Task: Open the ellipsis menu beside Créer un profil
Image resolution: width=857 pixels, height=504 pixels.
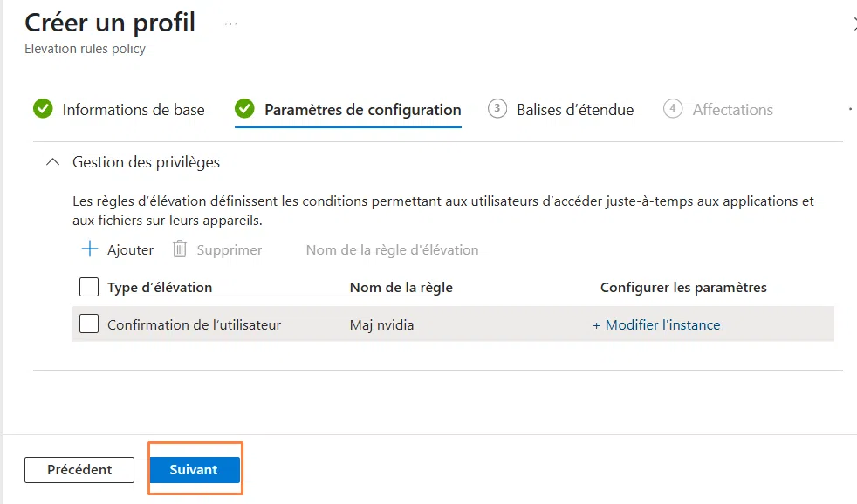Action: [x=230, y=24]
